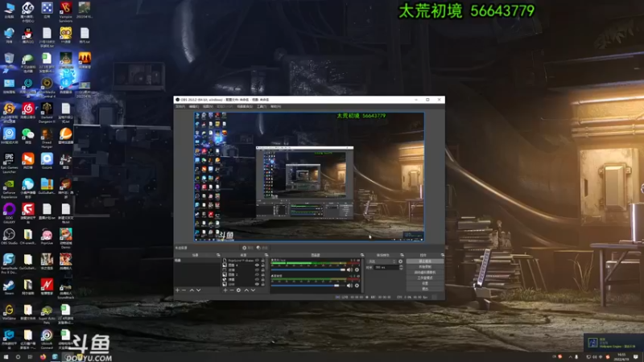Open the Dread Hunger desktop shortcut
Image resolution: width=644 pixels, height=362 pixels.
coord(47,138)
